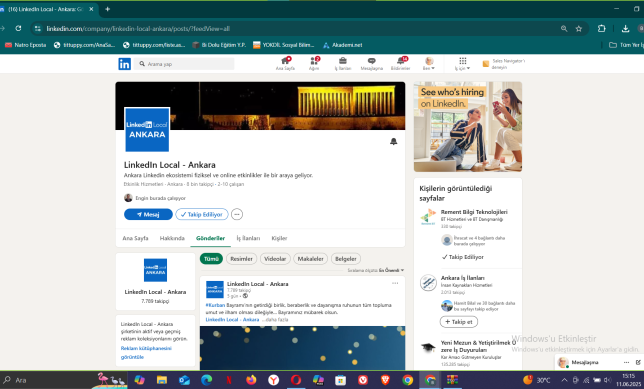
Task: Switch to the İş İlanları page tab
Action: 248,238
